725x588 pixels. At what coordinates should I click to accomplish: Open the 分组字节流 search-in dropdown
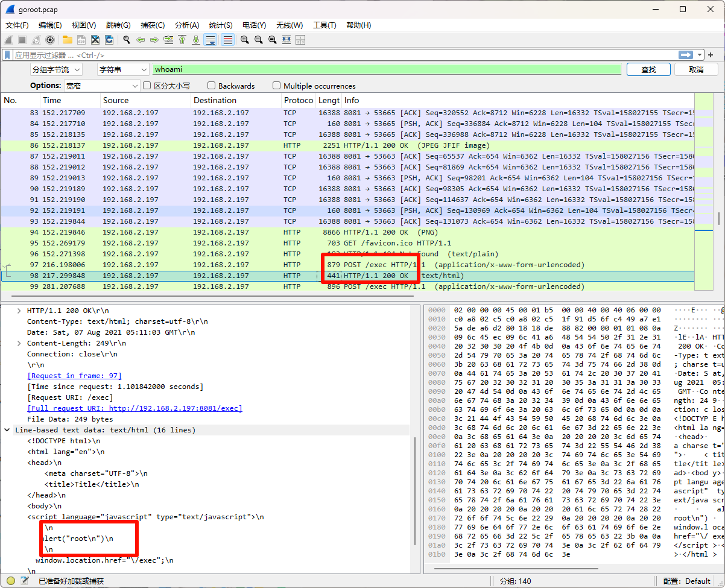point(56,69)
